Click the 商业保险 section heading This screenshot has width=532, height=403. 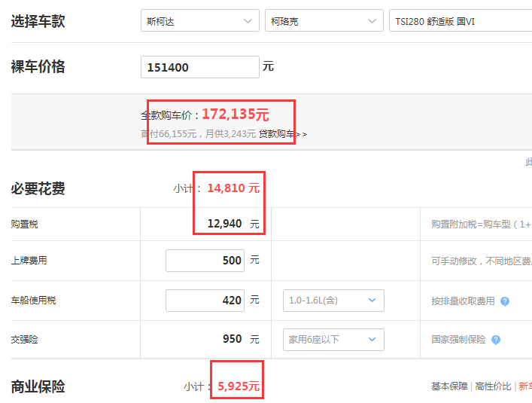pyautogui.click(x=38, y=386)
